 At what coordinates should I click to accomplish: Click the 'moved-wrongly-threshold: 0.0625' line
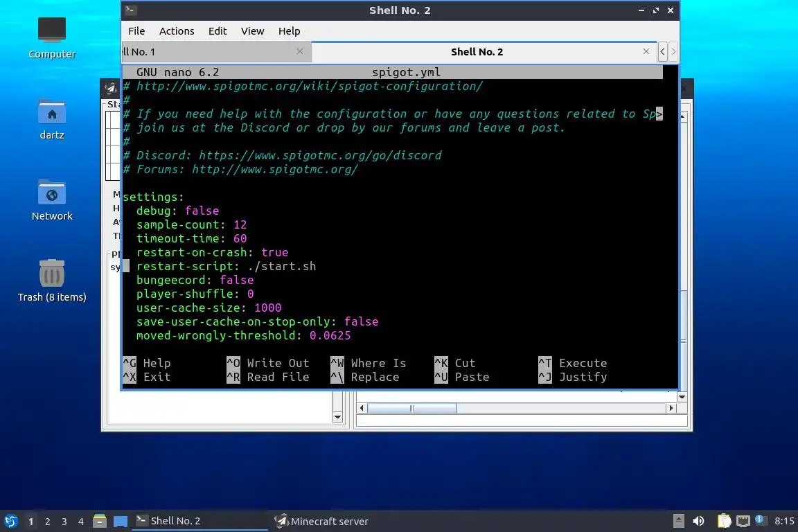(243, 335)
